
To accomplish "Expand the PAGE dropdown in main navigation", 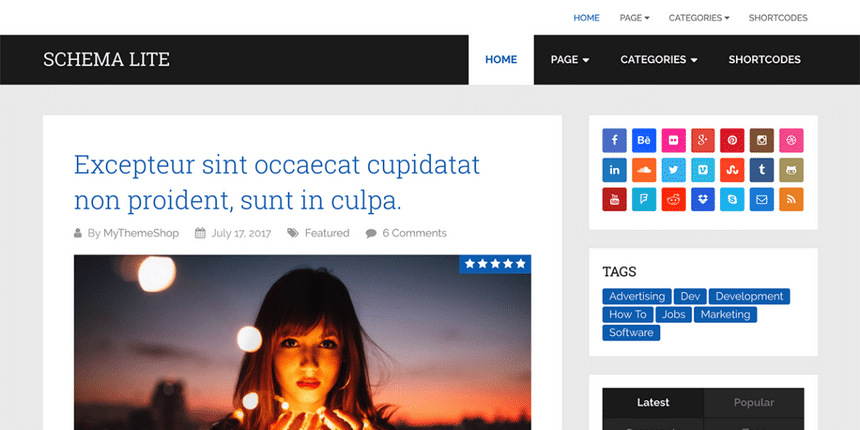I will pos(570,60).
